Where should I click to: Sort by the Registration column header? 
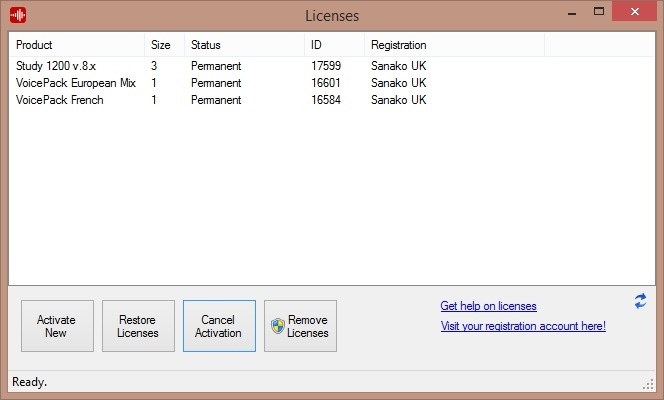tap(454, 45)
